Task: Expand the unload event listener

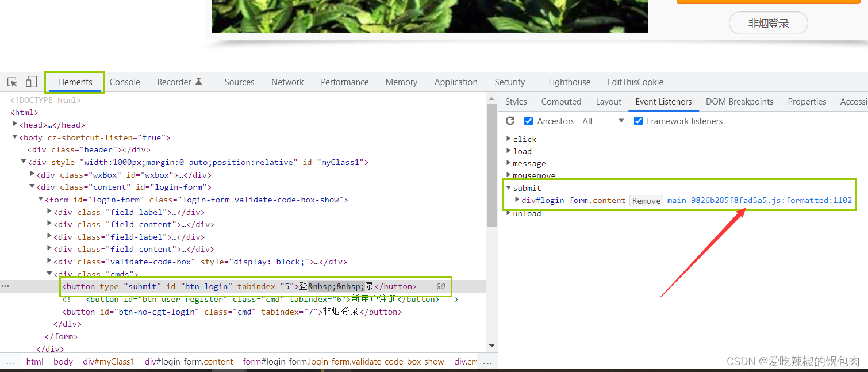Action: tap(509, 213)
